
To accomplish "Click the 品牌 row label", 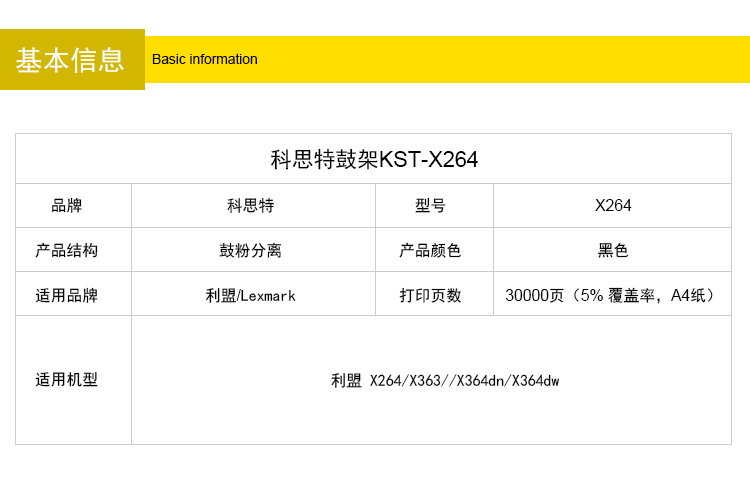I will click(67, 206).
